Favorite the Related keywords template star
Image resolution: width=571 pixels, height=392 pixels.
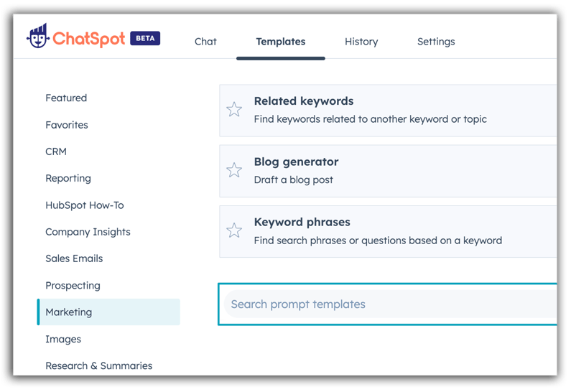(234, 109)
